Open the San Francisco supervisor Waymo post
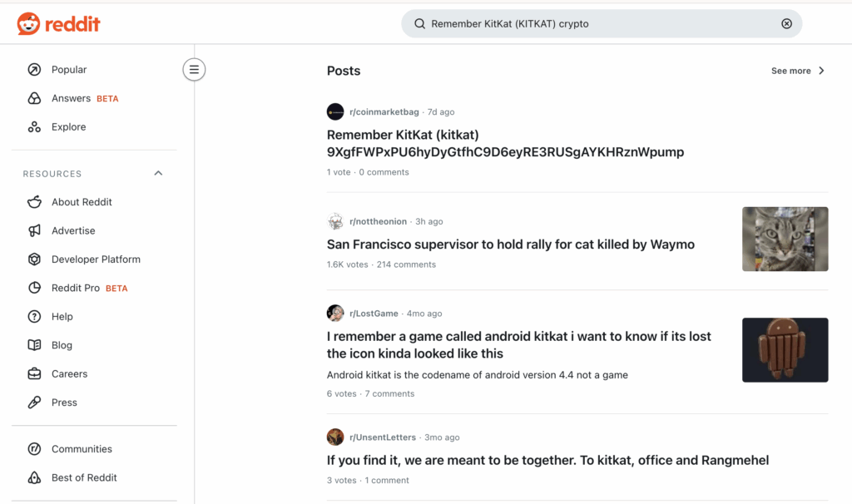The width and height of the screenshot is (852, 504). click(510, 245)
